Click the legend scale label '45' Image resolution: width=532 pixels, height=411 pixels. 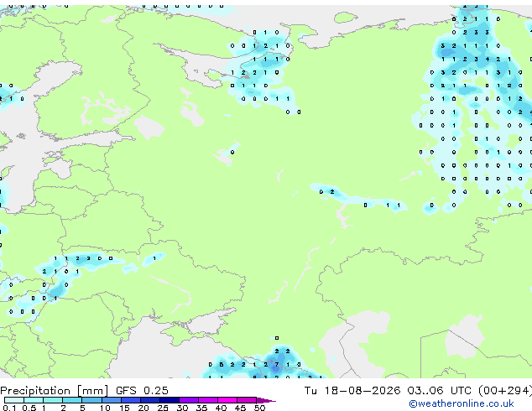[x=240, y=408]
